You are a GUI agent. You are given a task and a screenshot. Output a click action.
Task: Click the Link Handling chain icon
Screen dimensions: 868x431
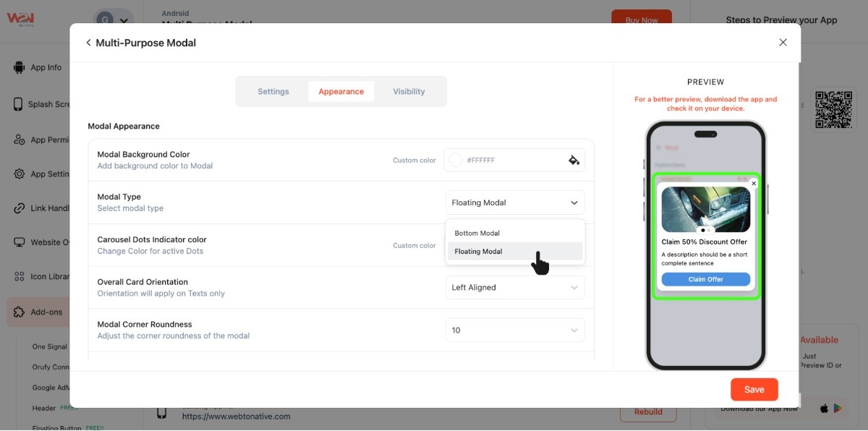point(19,208)
